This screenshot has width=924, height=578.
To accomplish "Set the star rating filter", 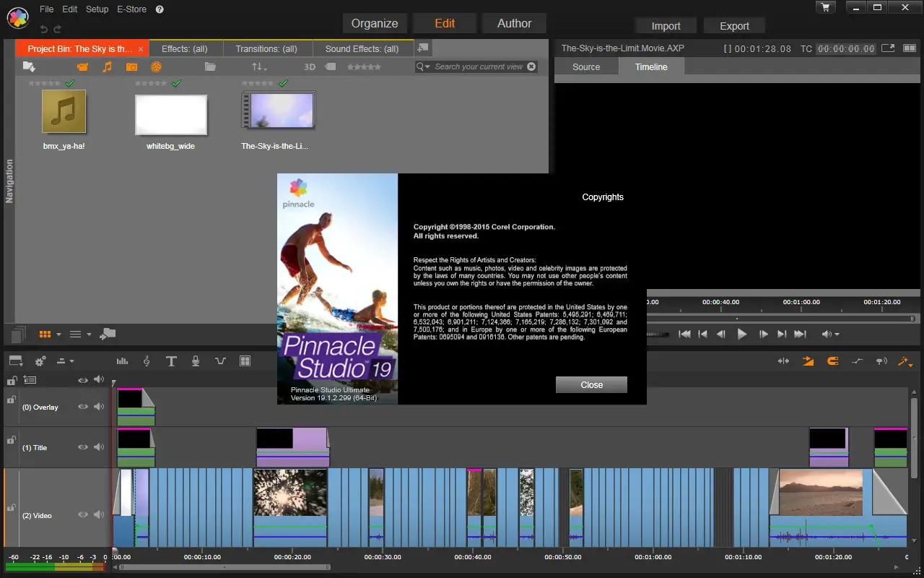I will click(364, 66).
